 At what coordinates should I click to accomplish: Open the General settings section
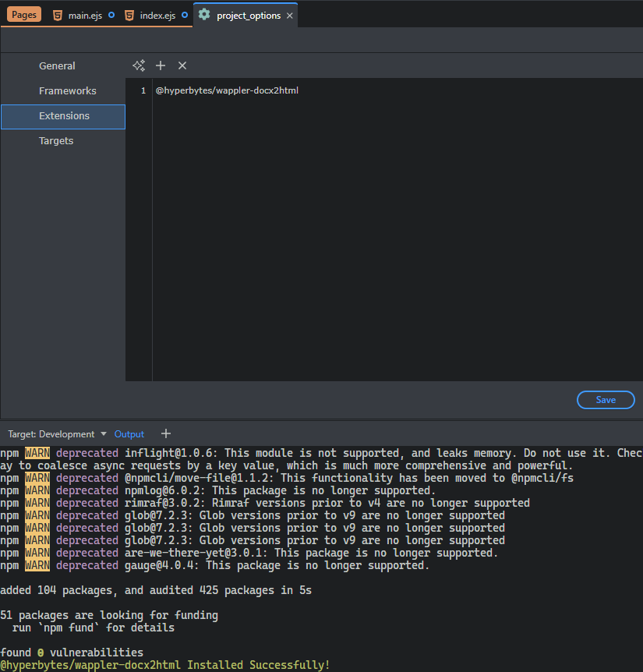[x=57, y=66]
